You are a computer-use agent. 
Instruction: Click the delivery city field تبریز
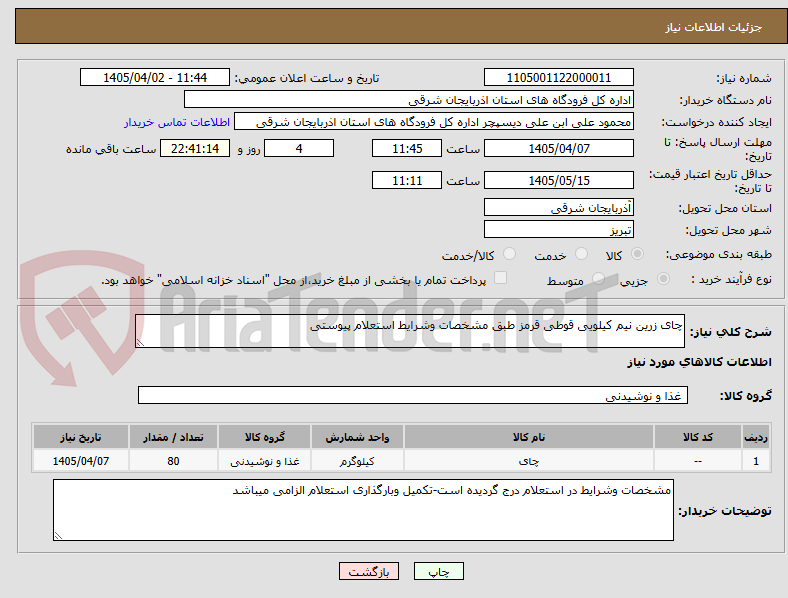(558, 229)
